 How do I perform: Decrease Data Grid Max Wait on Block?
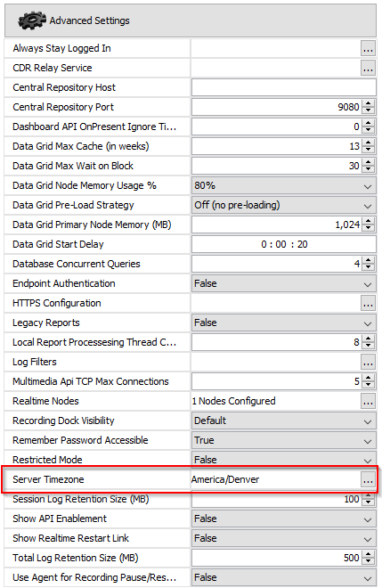click(369, 169)
